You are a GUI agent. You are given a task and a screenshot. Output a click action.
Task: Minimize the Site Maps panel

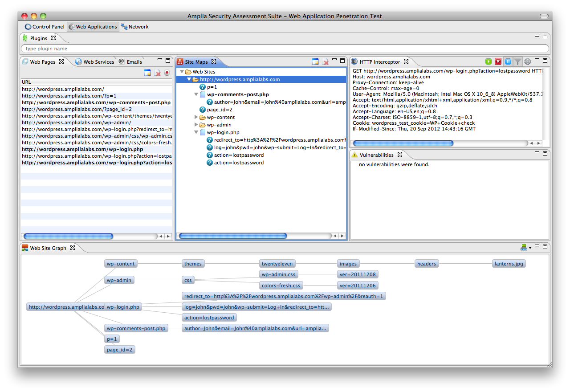(x=334, y=60)
